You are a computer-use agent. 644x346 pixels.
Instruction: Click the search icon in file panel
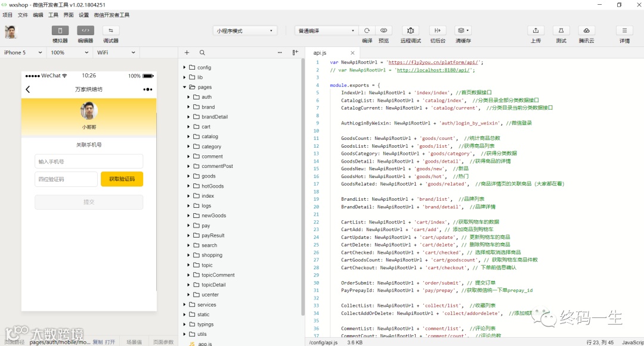(x=202, y=52)
